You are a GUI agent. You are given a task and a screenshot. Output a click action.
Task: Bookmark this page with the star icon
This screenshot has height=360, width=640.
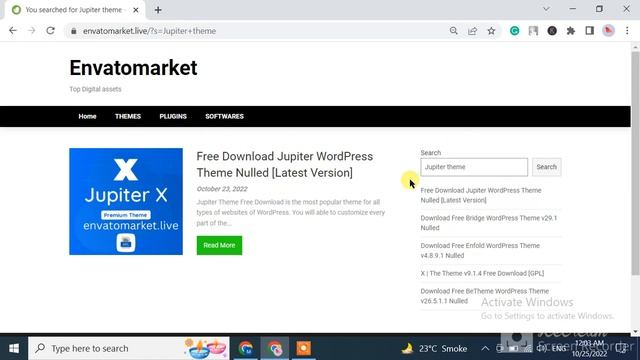491,31
